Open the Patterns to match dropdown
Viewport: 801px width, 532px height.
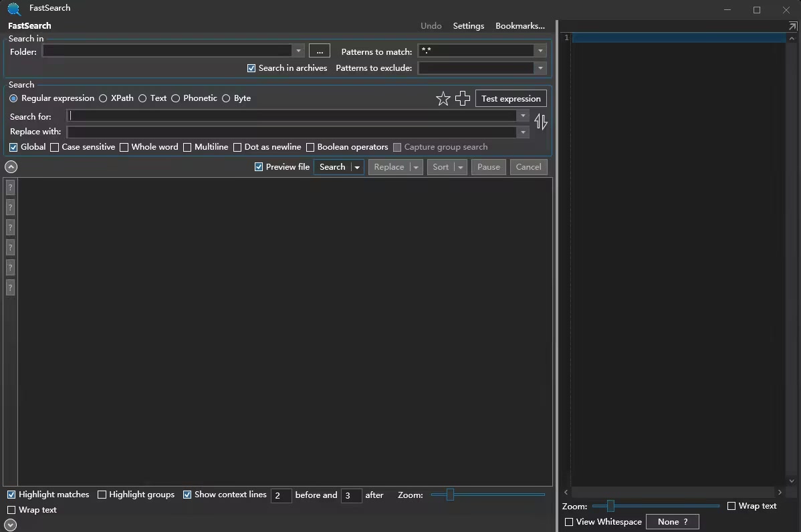[x=540, y=51]
